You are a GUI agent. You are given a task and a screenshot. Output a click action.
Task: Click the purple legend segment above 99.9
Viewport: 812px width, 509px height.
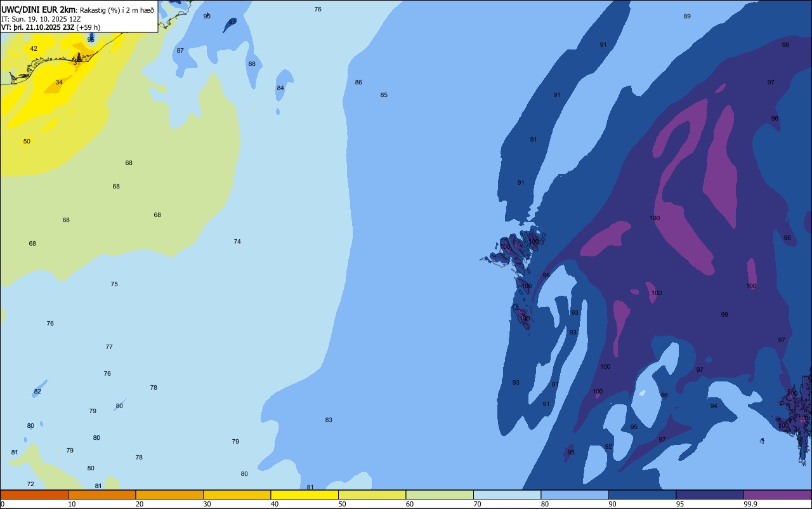click(777, 494)
